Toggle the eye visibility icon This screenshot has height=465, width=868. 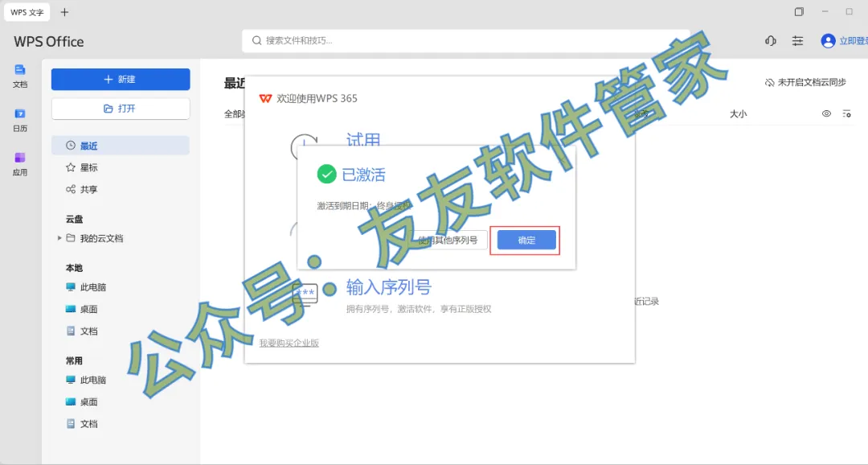[x=826, y=113]
